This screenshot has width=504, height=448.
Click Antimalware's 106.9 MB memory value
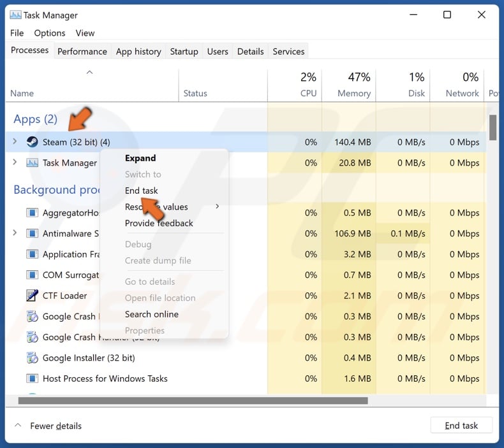point(353,233)
